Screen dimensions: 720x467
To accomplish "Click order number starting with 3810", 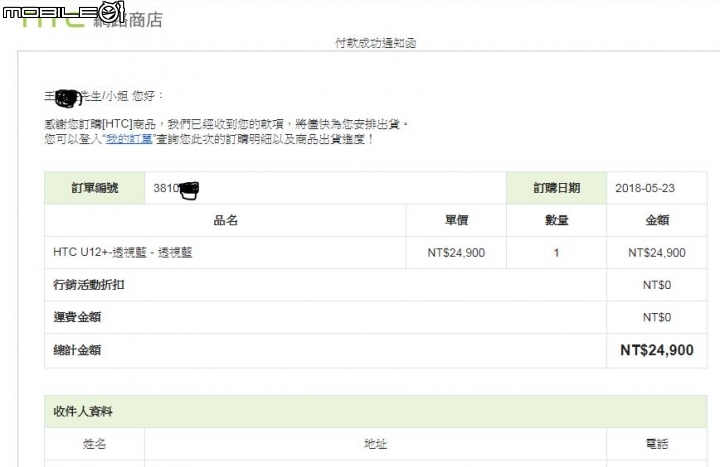I will coord(176,189).
